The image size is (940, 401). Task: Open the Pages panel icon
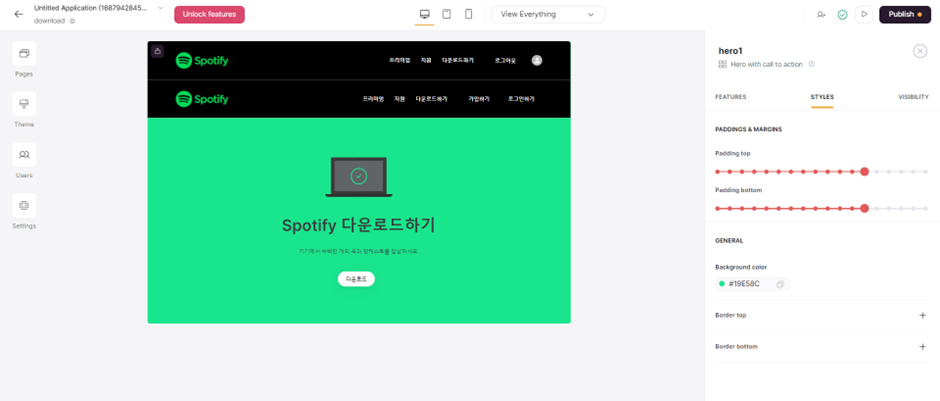(x=24, y=53)
